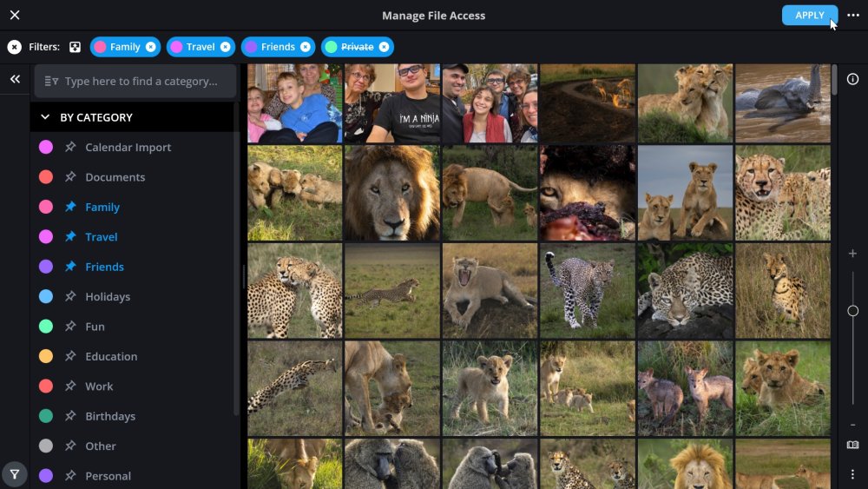Unpin the Family category

(70, 207)
